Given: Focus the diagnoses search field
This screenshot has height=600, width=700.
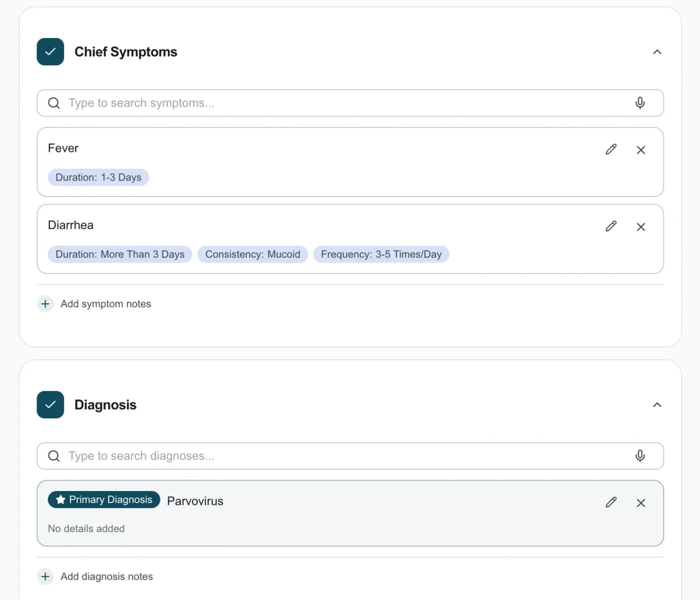Looking at the screenshot, I should pos(350,456).
